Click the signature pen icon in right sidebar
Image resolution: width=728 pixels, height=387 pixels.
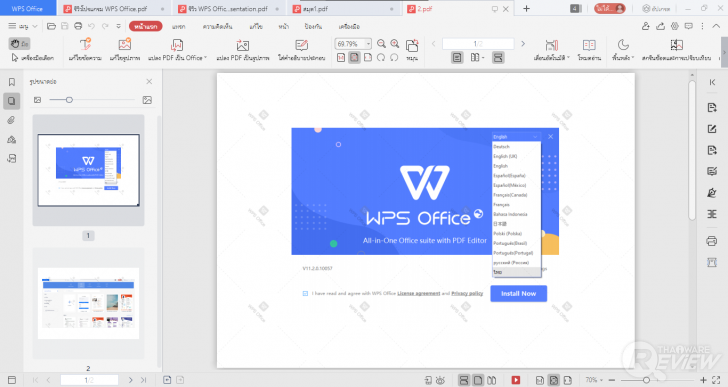tap(711, 193)
